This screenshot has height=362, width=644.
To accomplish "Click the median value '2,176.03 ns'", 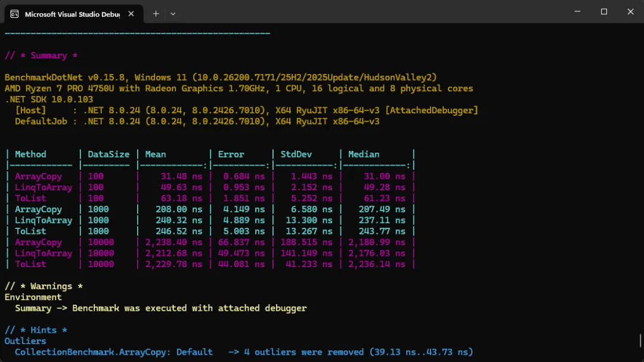I will (377, 253).
